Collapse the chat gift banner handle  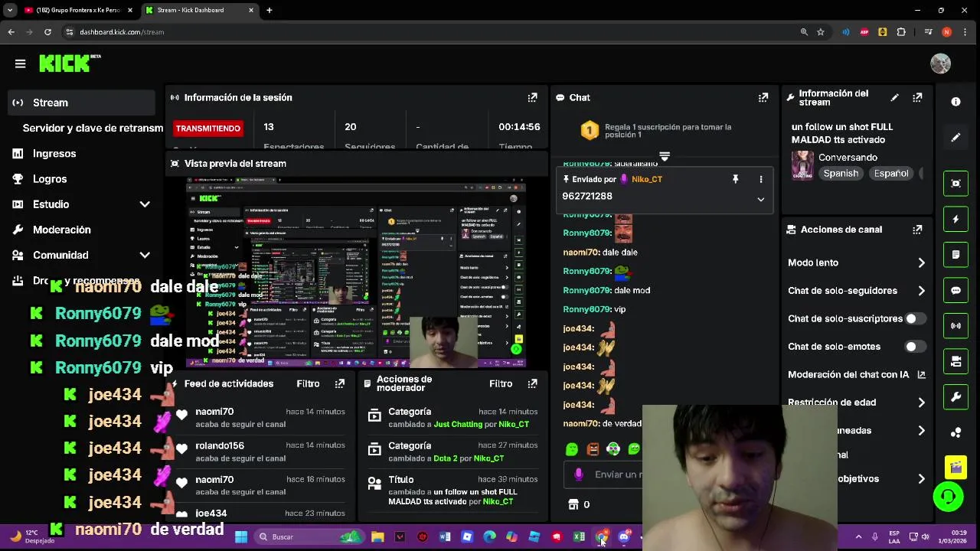tap(664, 156)
